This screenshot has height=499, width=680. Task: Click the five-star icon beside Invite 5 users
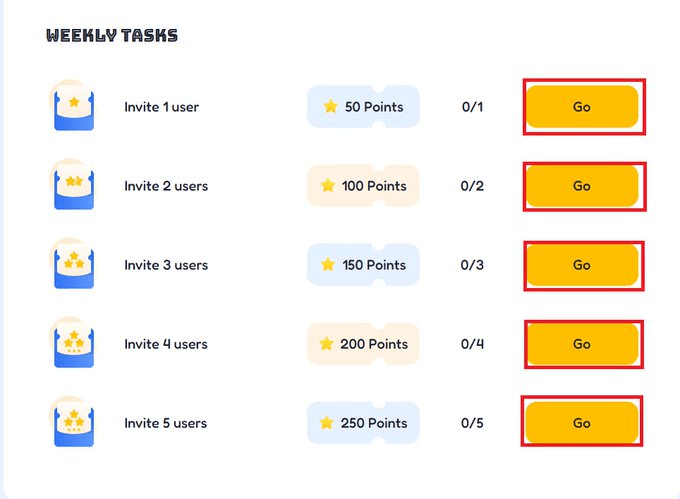(73, 422)
